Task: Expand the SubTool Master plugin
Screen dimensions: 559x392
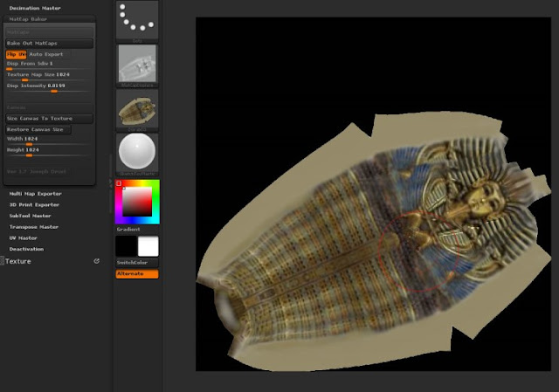Action: tap(30, 216)
